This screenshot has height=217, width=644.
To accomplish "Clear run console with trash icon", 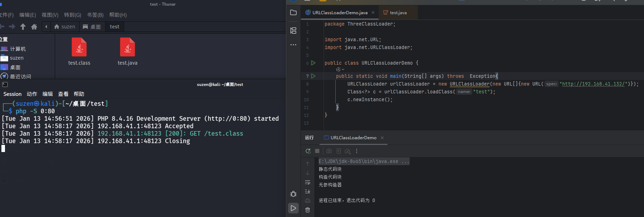I will (x=308, y=210).
